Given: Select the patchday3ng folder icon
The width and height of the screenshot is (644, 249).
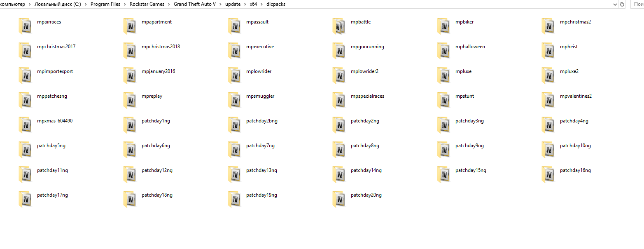Looking at the screenshot, I should (x=443, y=125).
